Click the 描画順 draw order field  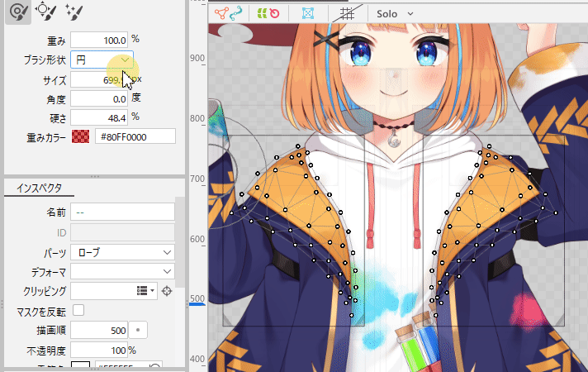[99, 331]
